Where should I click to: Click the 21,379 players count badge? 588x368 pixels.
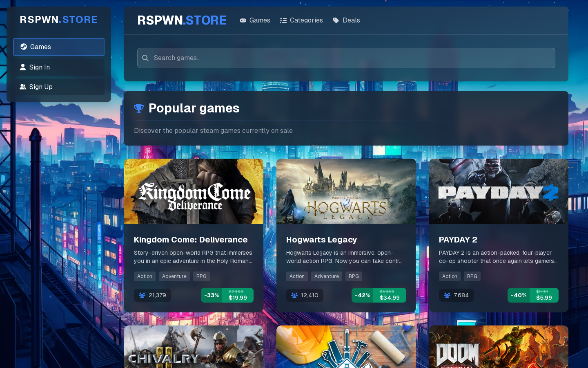[x=152, y=295]
